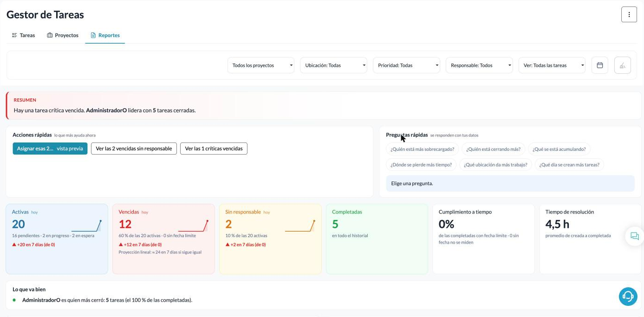Click the broom clear-filters icon

622,65
